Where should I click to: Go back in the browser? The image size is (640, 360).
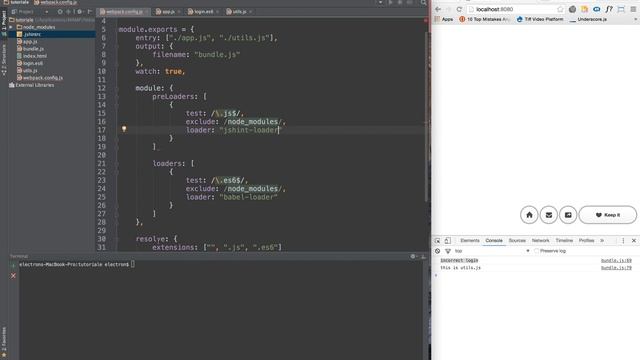tap(438, 9)
